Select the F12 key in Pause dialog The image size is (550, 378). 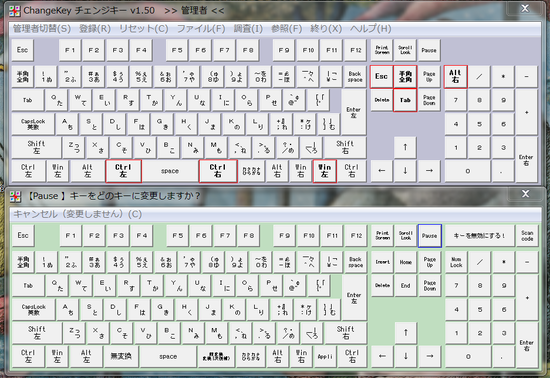point(356,236)
